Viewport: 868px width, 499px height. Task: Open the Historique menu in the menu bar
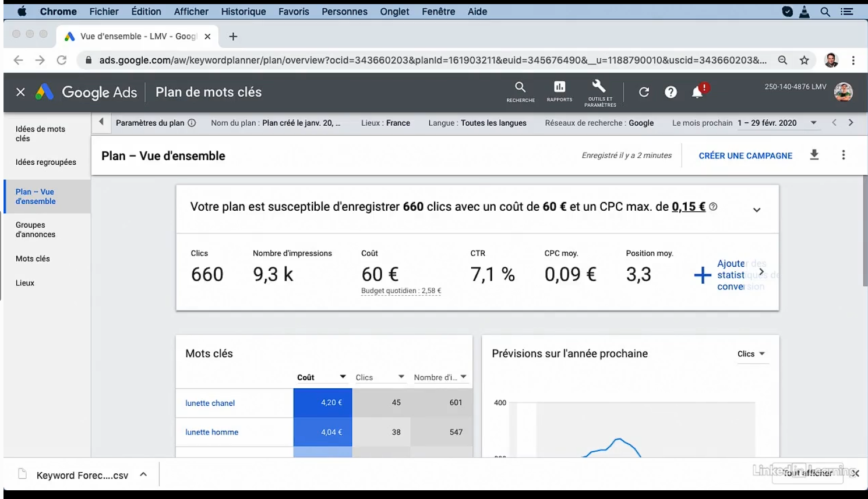pyautogui.click(x=243, y=12)
